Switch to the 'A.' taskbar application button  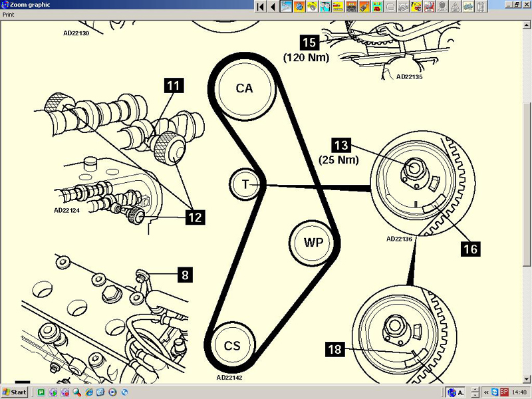coord(456,392)
